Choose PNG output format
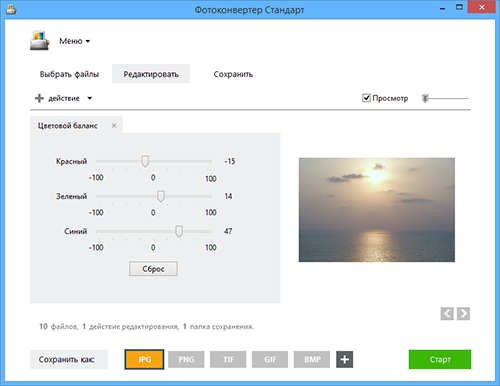Screen dimensions: 500x386 point(186,359)
